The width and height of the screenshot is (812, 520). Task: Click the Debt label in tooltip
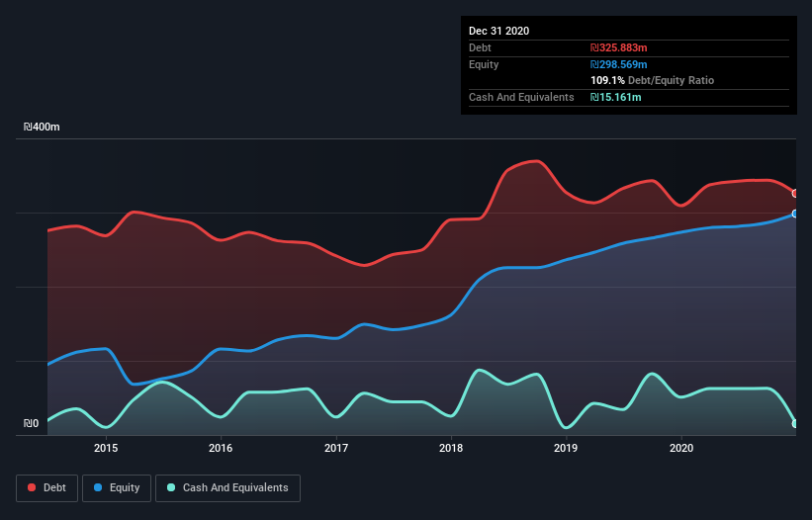480,47
